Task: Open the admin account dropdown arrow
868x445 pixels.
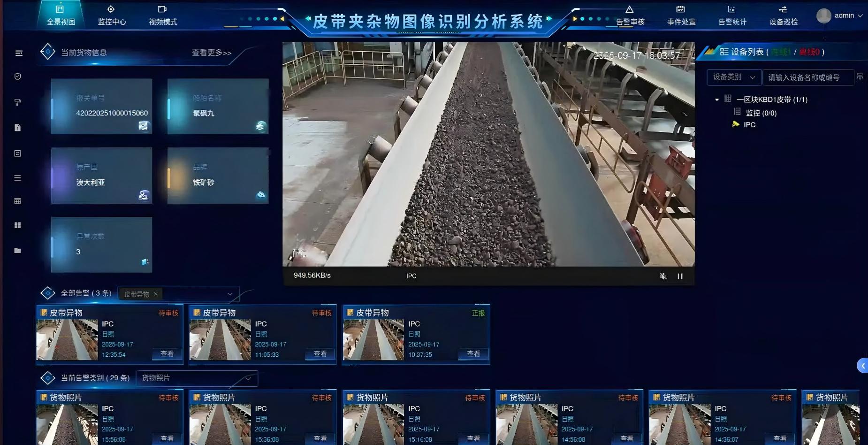Action: click(x=860, y=16)
